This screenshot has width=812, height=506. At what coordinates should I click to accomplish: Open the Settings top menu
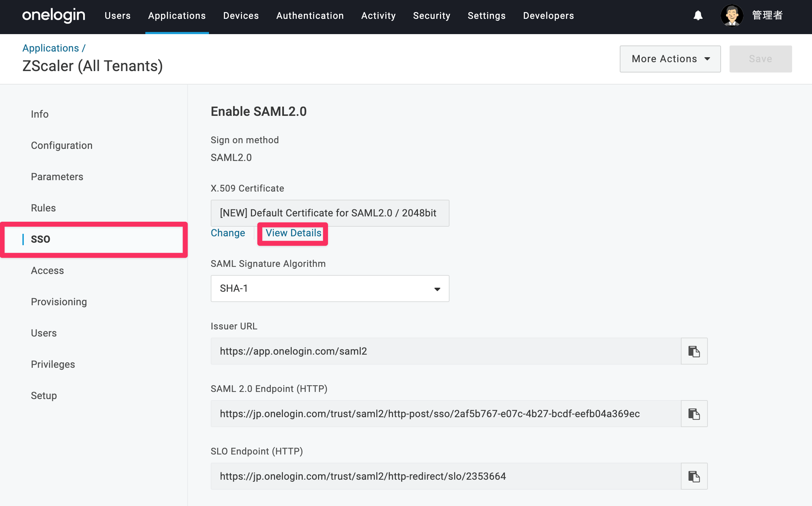click(486, 16)
